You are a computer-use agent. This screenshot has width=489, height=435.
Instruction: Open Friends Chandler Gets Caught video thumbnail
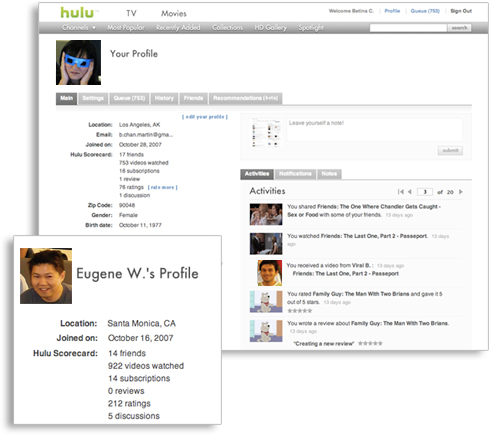pos(266,214)
